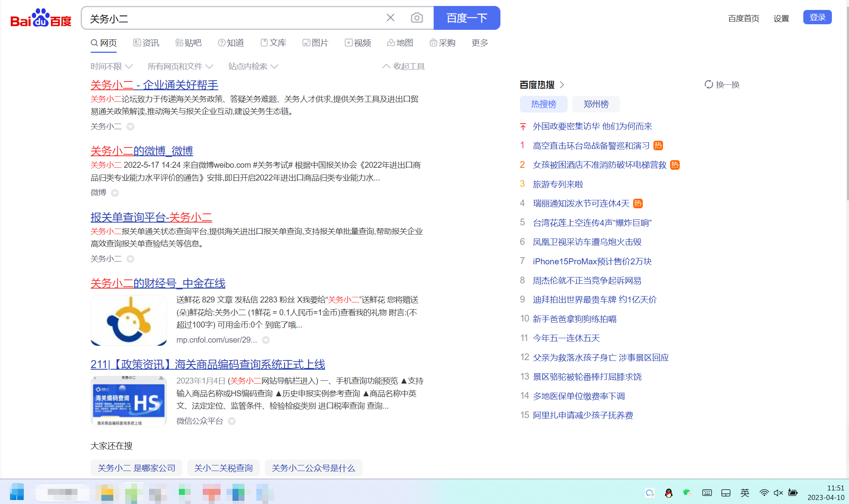The width and height of the screenshot is (849, 504).
Task: Select the 郑州榜 tab
Action: pos(596,104)
